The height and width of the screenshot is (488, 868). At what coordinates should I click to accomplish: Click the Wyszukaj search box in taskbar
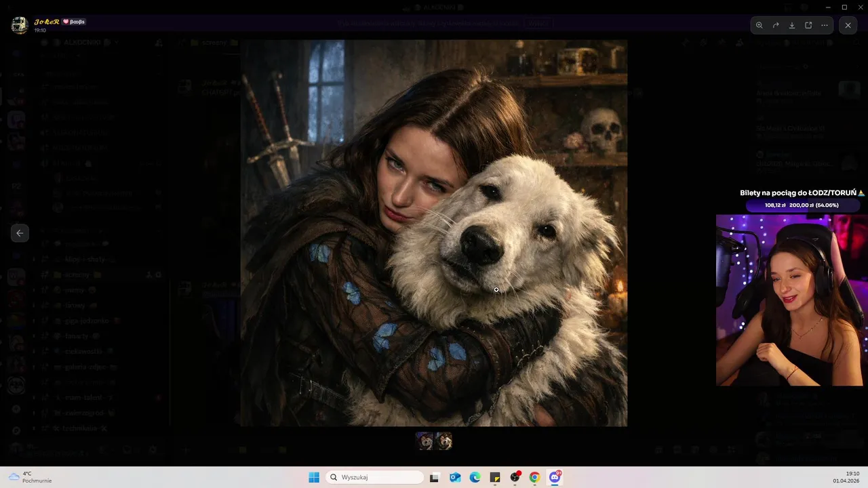pos(374,477)
